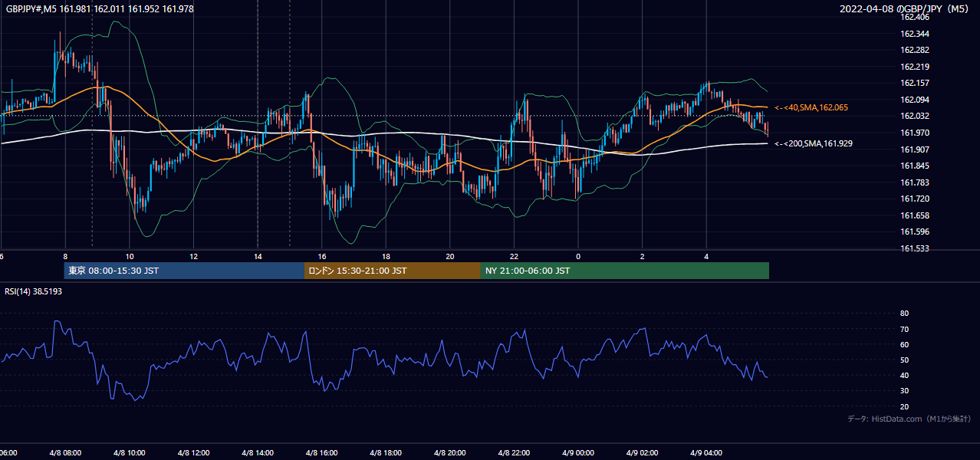Click the 4/8 16:00 date axis label
The width and height of the screenshot is (980, 460).
pyautogui.click(x=321, y=453)
